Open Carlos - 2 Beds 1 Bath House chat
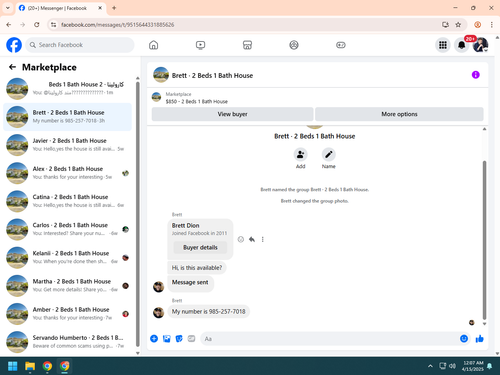 pos(67,229)
